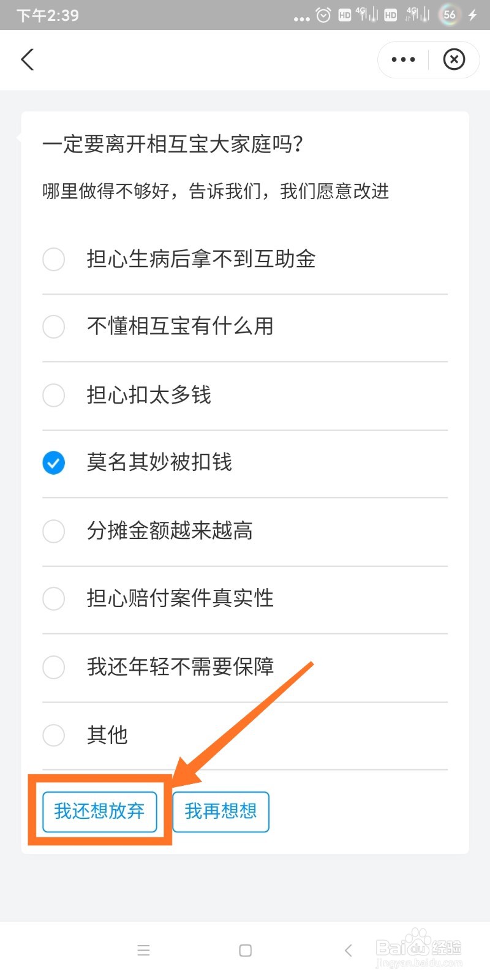Viewport: 490px width, 980px height.
Task: Select the 其他 radio option
Action: pos(54,735)
